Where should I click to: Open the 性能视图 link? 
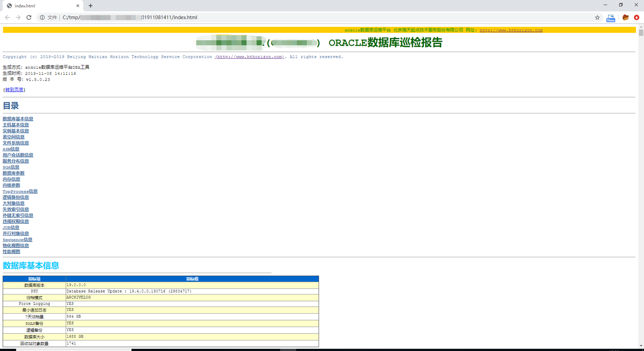point(11,252)
